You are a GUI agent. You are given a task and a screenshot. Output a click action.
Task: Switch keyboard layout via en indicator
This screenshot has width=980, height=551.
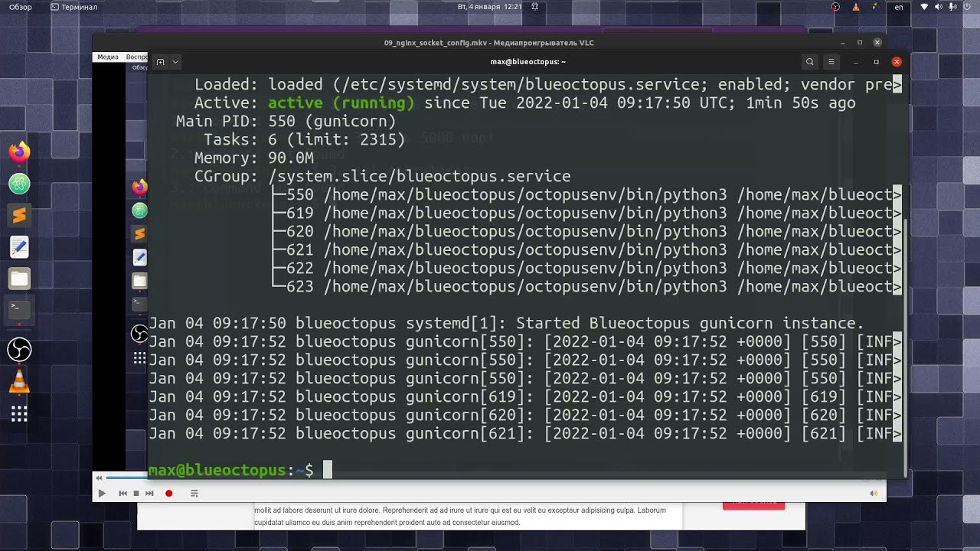point(899,7)
